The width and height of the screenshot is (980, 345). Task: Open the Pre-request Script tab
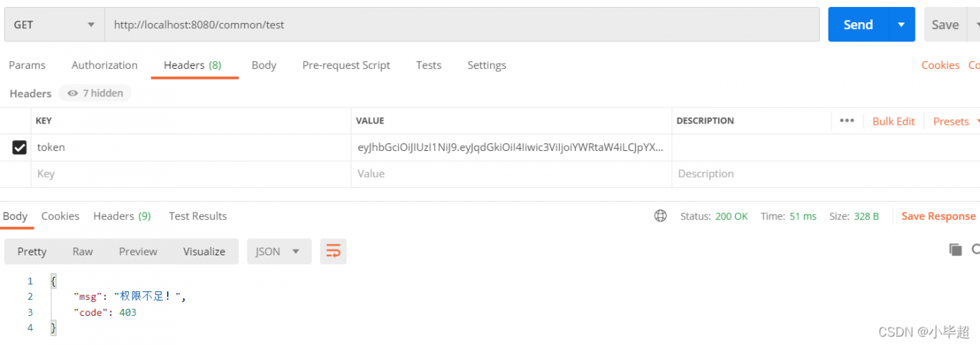click(346, 65)
